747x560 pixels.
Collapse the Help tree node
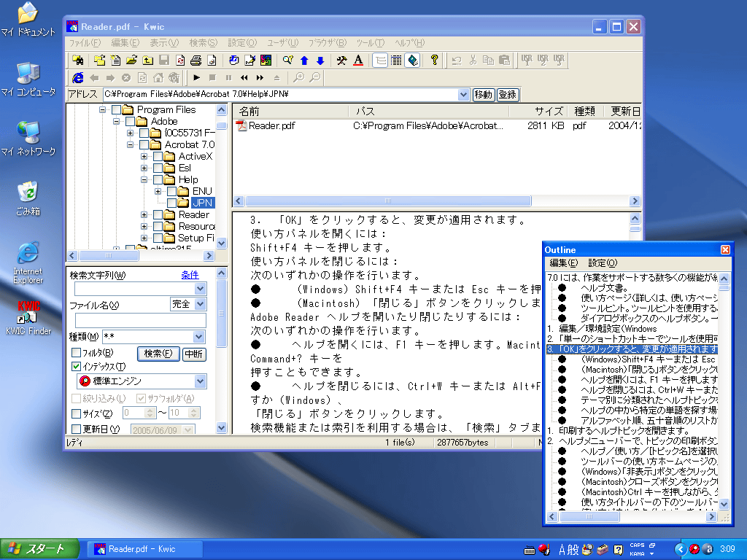pos(144,179)
